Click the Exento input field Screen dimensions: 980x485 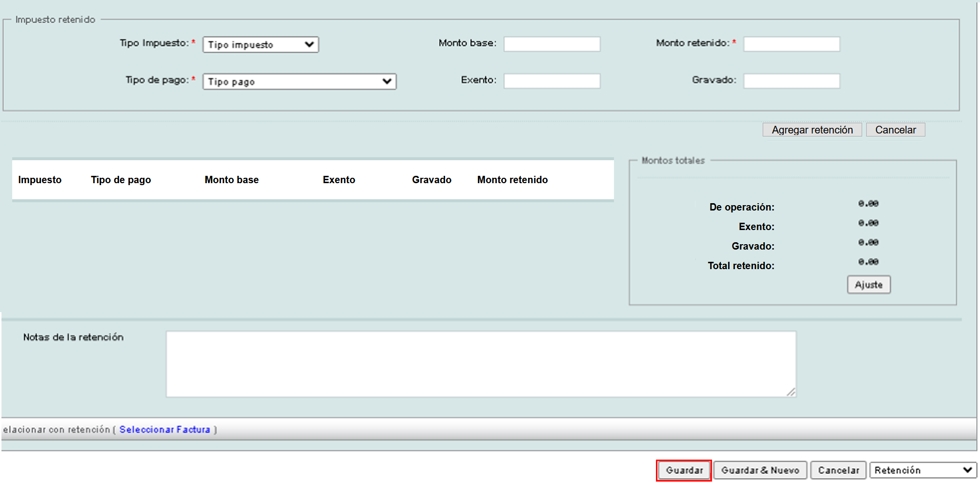coord(551,81)
